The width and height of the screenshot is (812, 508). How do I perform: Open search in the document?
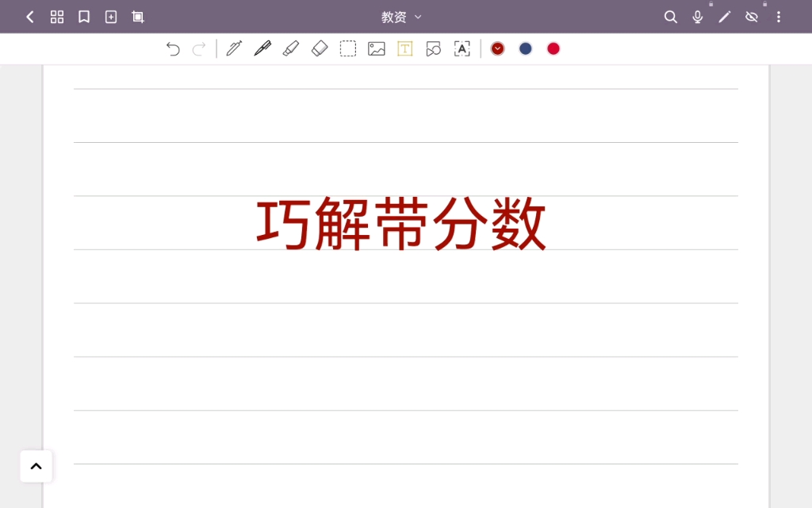(x=670, y=16)
